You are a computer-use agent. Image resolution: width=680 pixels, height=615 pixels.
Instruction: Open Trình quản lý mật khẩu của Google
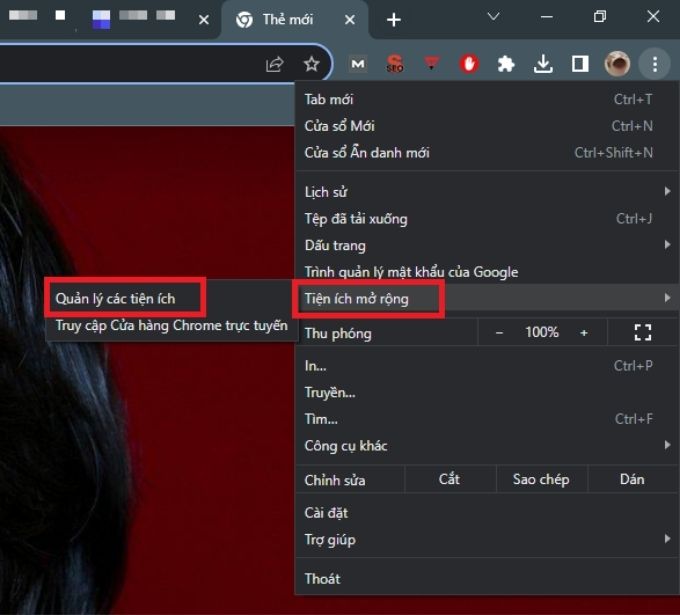tap(486, 272)
